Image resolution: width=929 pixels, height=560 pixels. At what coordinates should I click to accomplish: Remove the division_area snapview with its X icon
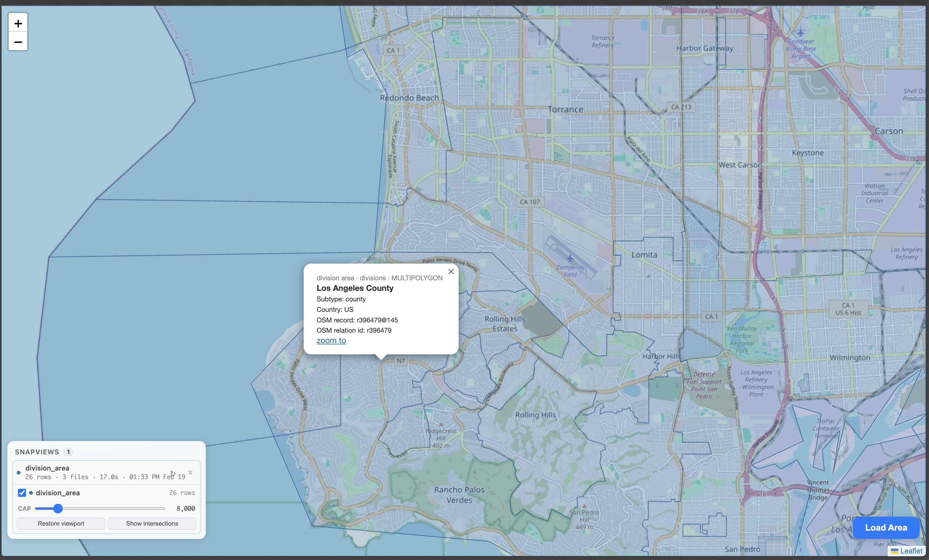click(190, 472)
